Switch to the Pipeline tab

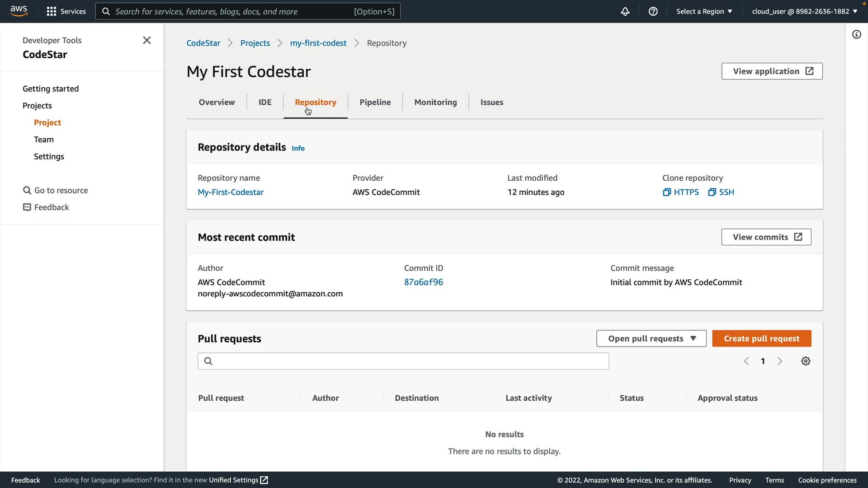pos(375,102)
